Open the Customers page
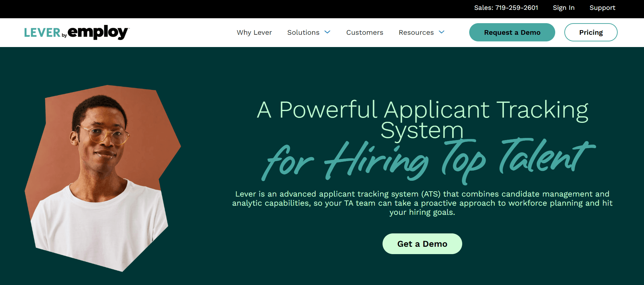This screenshot has height=285, width=644. point(365,32)
